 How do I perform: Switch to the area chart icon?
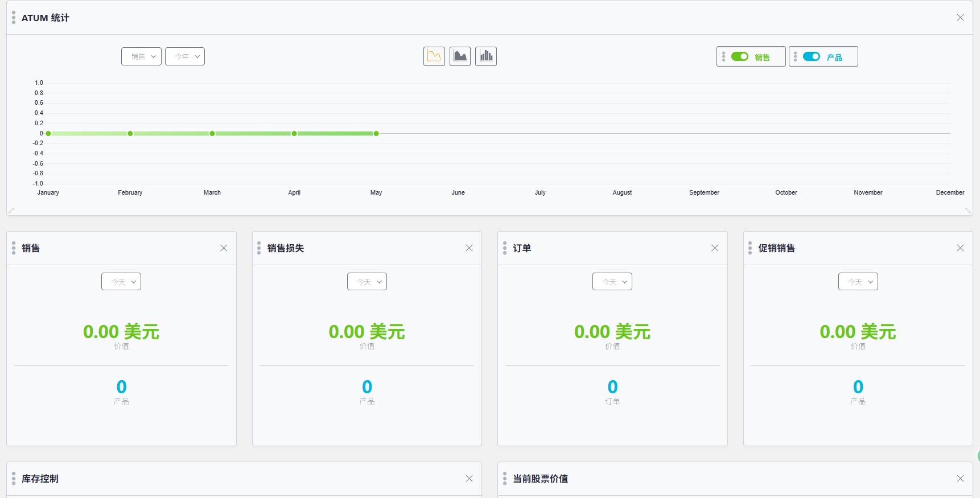point(460,56)
